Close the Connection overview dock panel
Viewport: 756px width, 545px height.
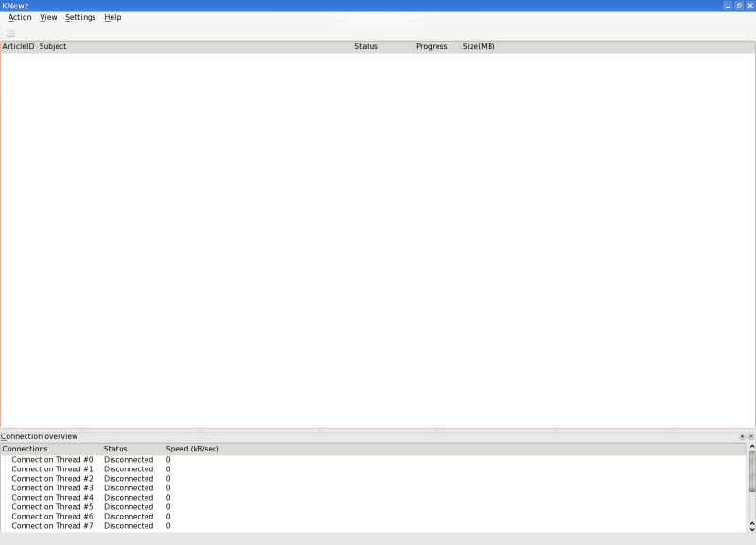[x=750, y=436]
